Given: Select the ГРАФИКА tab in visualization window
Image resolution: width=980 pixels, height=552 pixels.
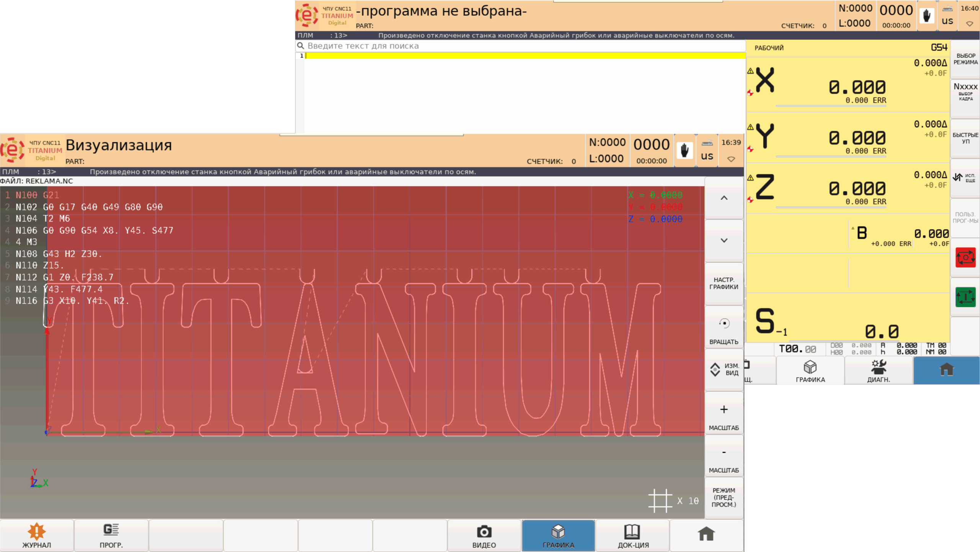Looking at the screenshot, I should pos(558,536).
